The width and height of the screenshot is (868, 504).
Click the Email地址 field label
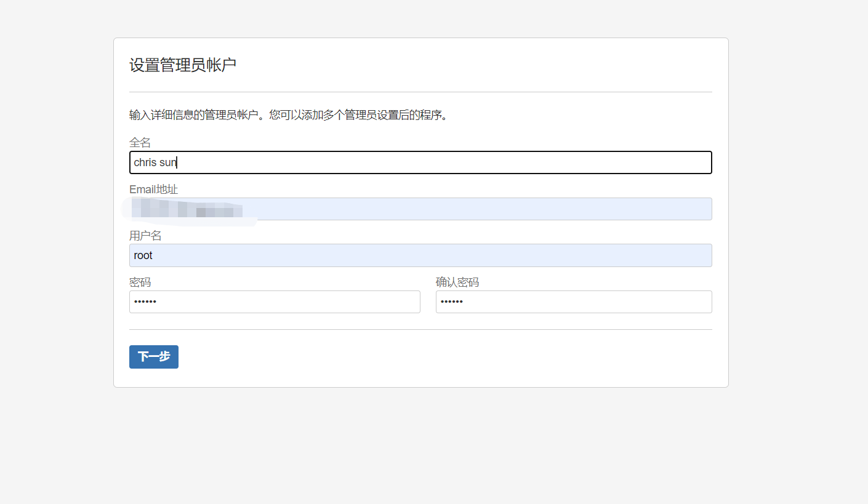click(x=153, y=189)
